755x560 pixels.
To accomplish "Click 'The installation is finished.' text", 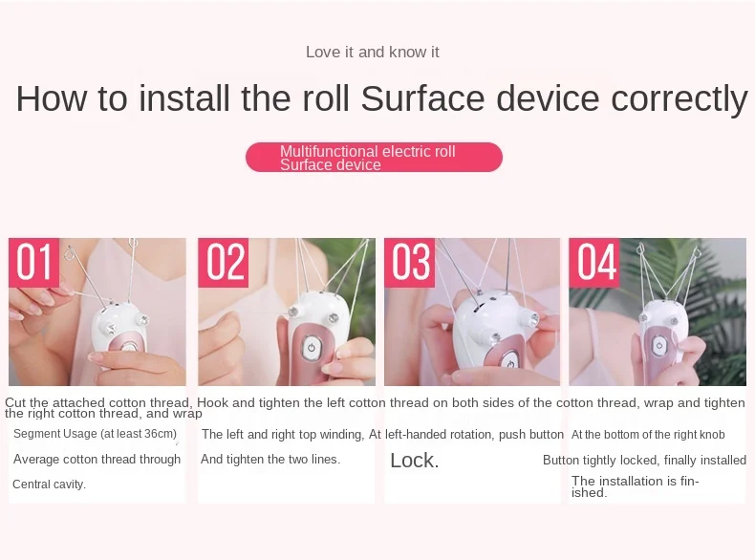I will tap(636, 486).
